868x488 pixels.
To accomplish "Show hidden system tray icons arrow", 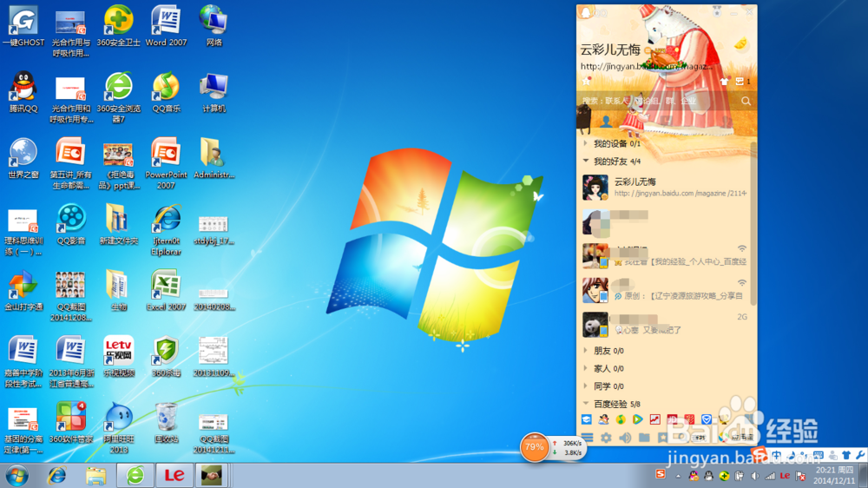I will pos(678,476).
